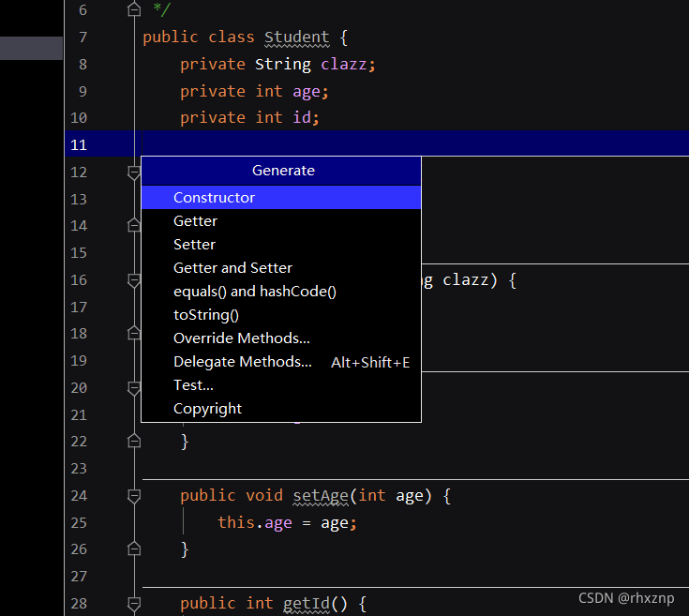The image size is (689, 616).
Task: Click closing brace on line 26
Action: pos(185,549)
